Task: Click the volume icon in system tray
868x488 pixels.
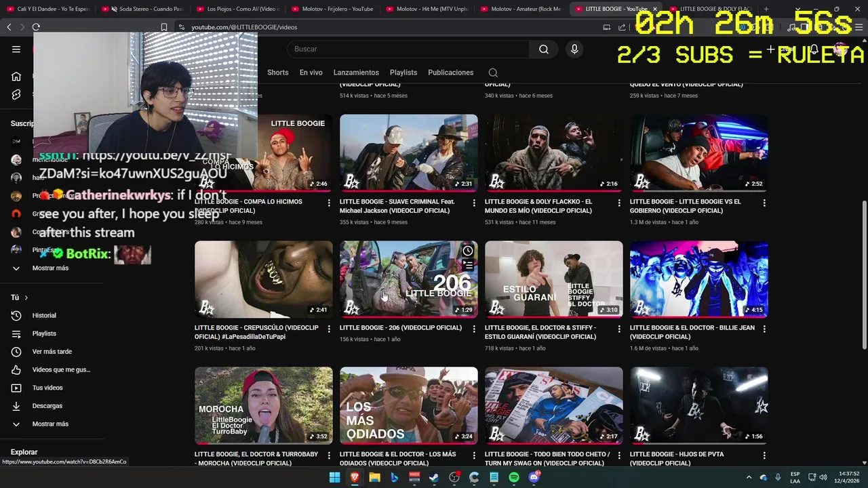Action: pyautogui.click(x=822, y=477)
